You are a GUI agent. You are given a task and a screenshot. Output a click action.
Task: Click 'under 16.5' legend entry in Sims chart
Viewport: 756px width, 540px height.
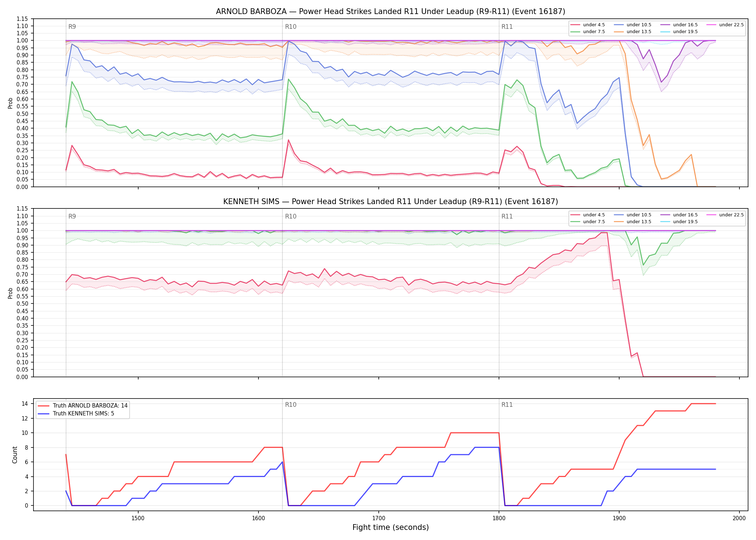click(679, 215)
